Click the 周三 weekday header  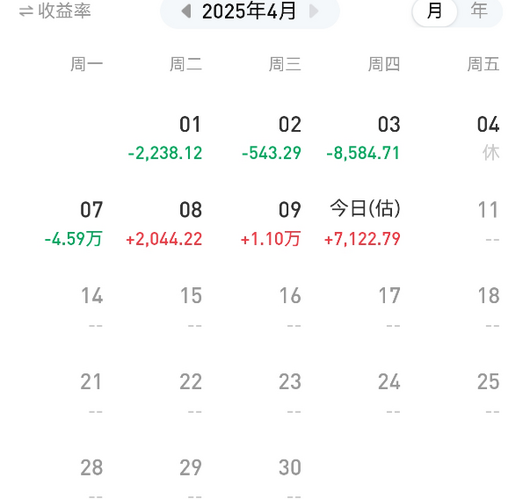point(285,64)
